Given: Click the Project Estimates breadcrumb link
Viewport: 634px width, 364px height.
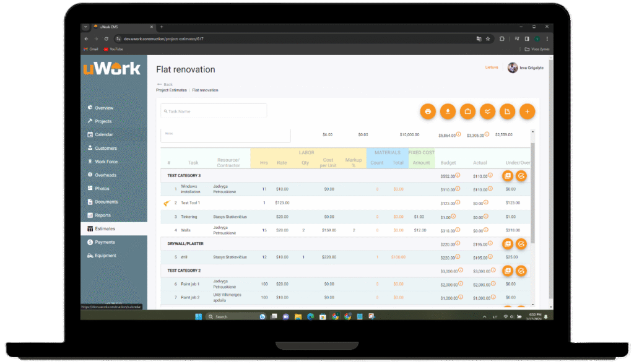Looking at the screenshot, I should pyautogui.click(x=172, y=90).
